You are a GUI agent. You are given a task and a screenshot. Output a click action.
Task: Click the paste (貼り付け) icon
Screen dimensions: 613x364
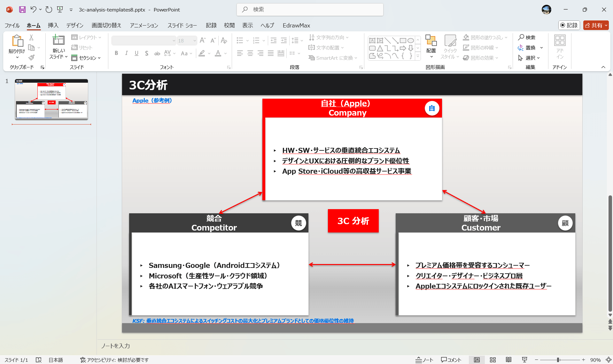click(17, 41)
